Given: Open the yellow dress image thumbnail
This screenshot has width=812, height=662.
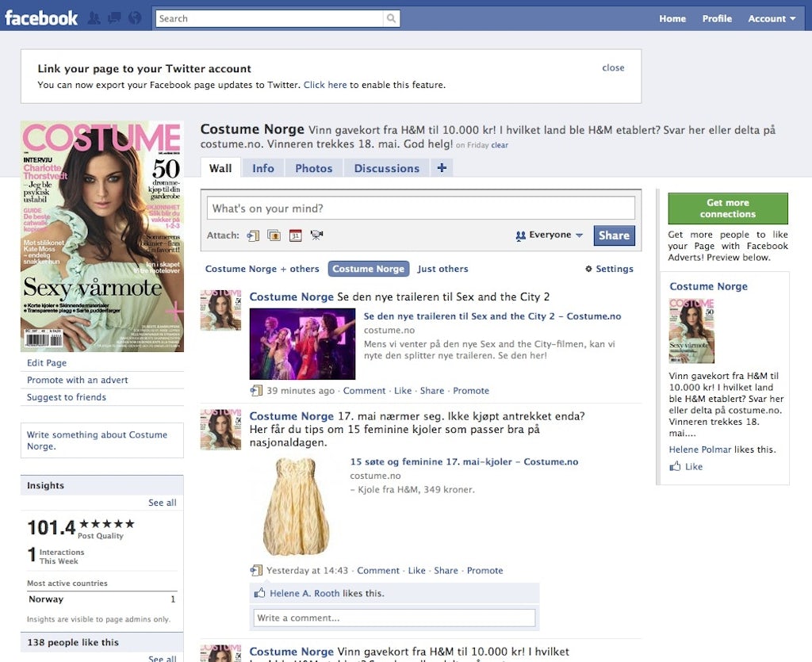Looking at the screenshot, I should (297, 506).
